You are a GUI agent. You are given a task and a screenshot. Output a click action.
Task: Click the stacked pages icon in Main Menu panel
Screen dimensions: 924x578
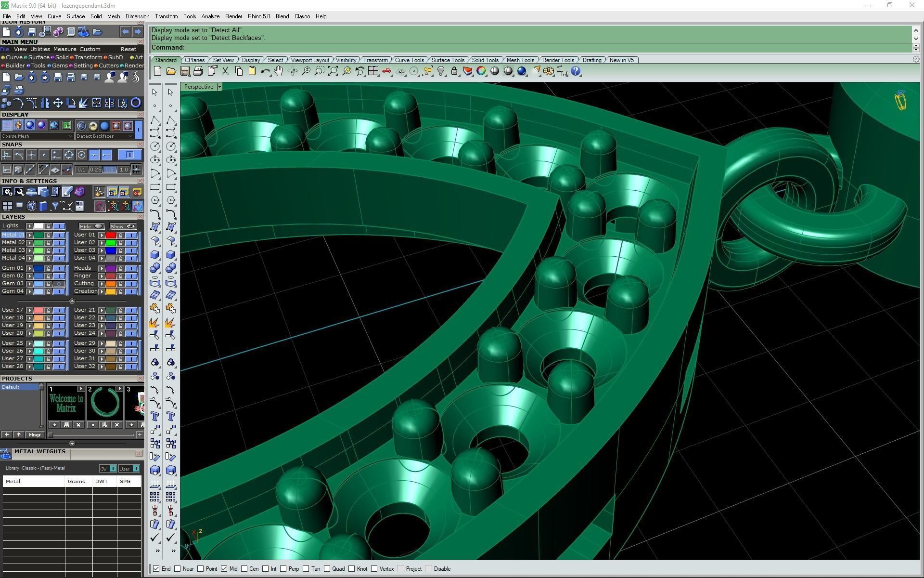[6, 90]
